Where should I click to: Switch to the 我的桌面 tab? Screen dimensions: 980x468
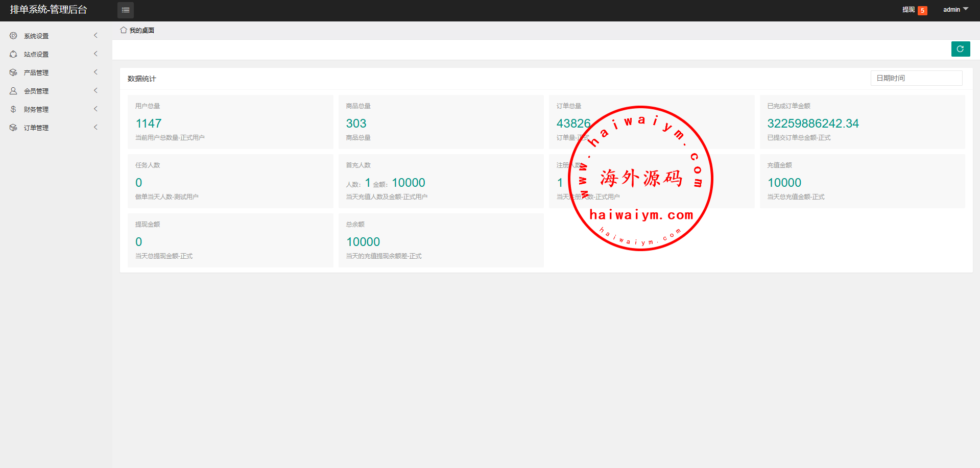[x=141, y=31]
